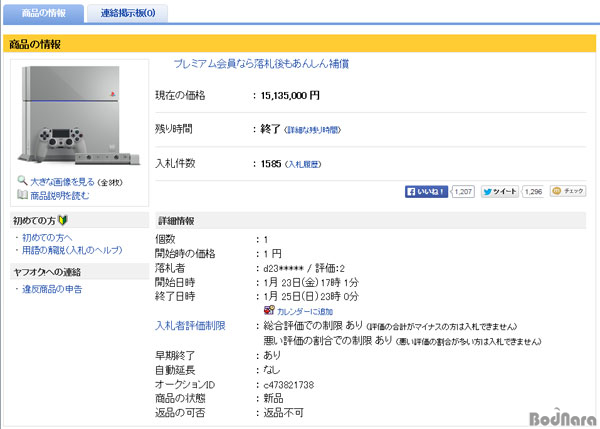Click the Twitter ツイート button
Image resolution: width=600 pixels, height=429 pixels.
(x=500, y=191)
